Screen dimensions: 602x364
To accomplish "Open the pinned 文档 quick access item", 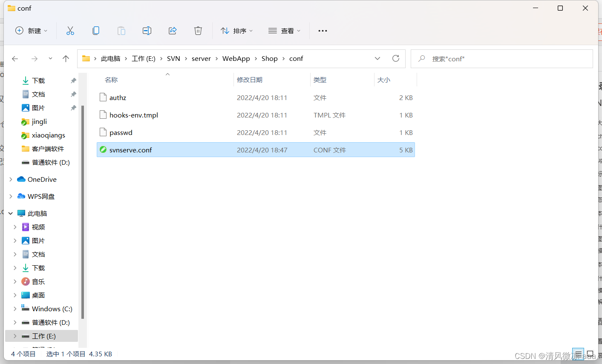I will [x=33, y=94].
